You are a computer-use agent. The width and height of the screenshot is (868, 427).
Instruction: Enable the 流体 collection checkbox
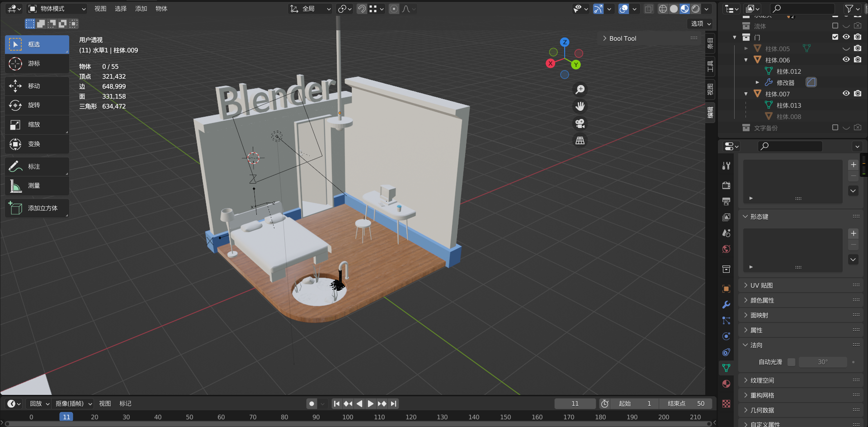[835, 26]
